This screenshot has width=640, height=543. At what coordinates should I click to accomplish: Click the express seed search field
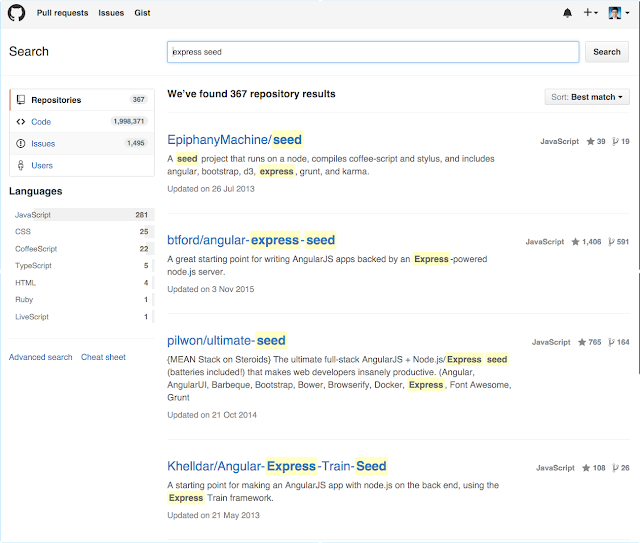click(x=373, y=52)
